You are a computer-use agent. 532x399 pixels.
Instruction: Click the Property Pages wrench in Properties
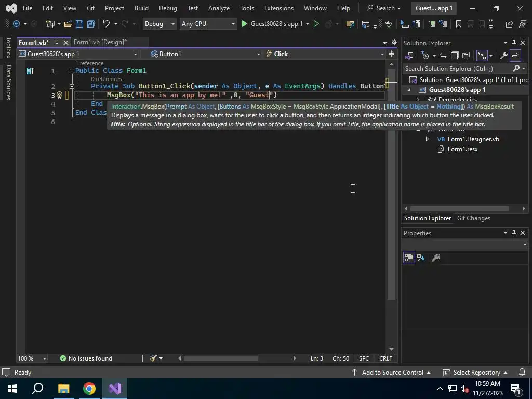(x=436, y=258)
